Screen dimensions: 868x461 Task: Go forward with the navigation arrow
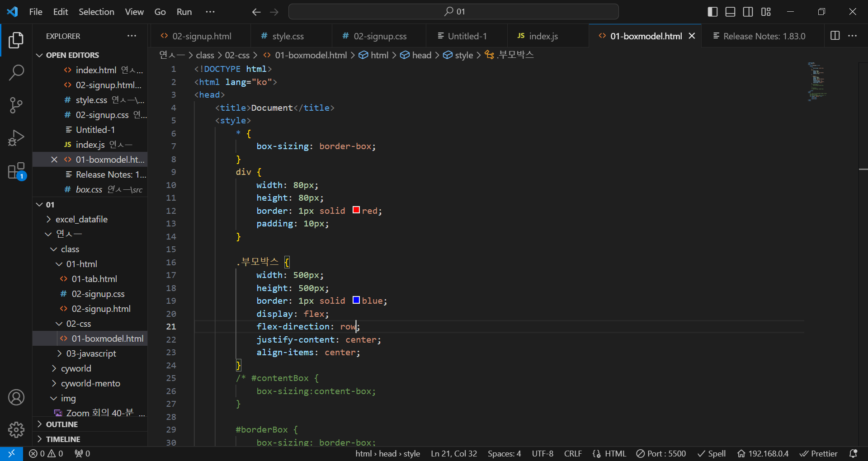[x=274, y=12]
